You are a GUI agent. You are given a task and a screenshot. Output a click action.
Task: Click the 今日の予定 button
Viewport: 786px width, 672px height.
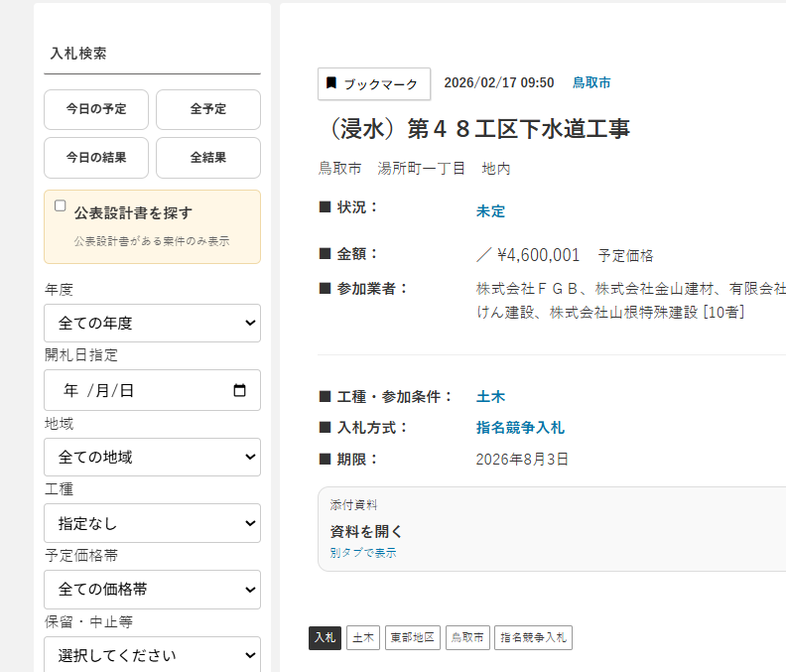(x=96, y=109)
